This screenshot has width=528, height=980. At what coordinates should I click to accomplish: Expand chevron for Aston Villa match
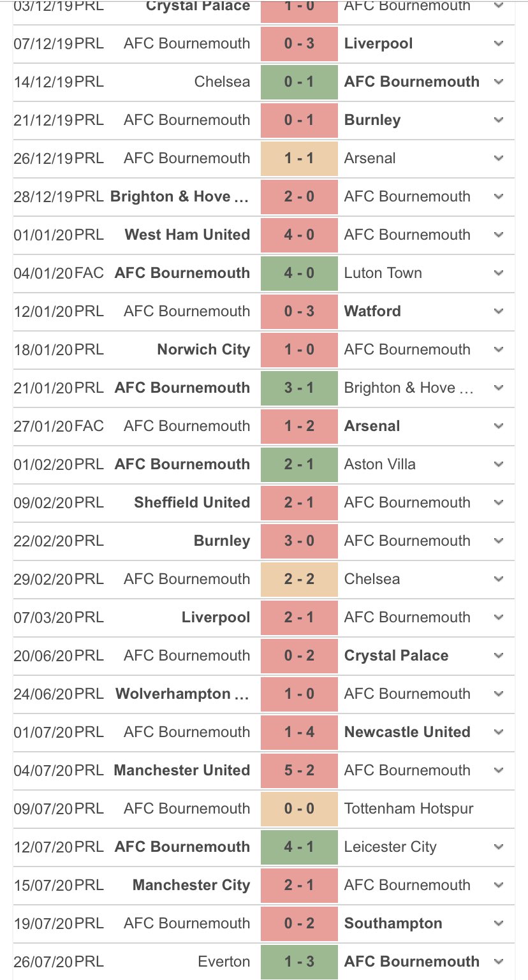coord(499,465)
